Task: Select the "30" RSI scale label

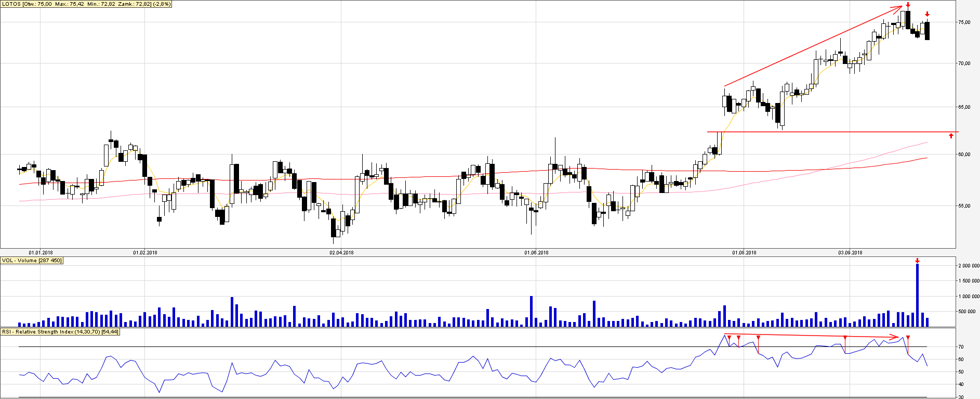Action: click(x=961, y=397)
